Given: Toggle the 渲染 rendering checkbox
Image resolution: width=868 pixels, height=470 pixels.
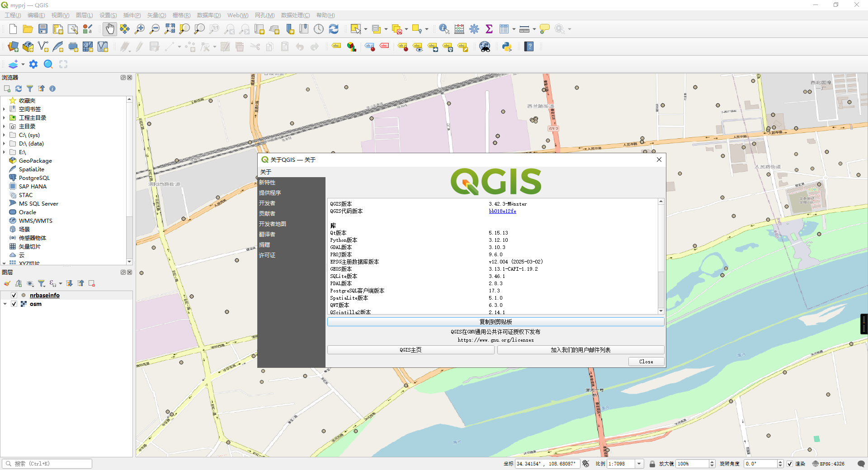Looking at the screenshot, I should click(790, 464).
